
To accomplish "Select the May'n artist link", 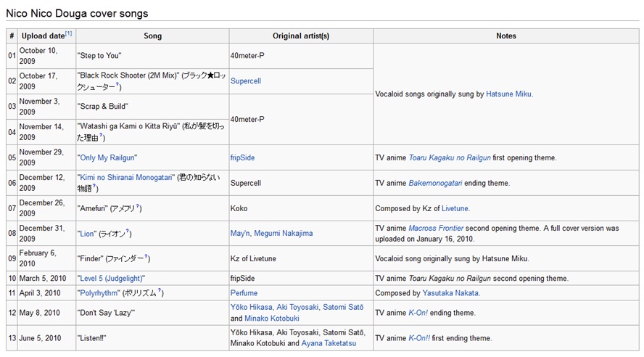I will point(240,234).
